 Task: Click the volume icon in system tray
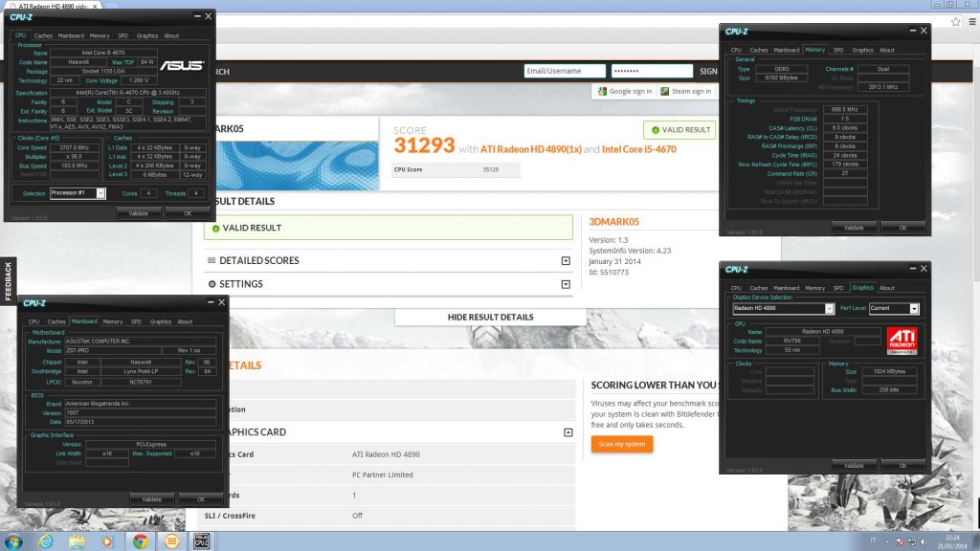click(924, 541)
